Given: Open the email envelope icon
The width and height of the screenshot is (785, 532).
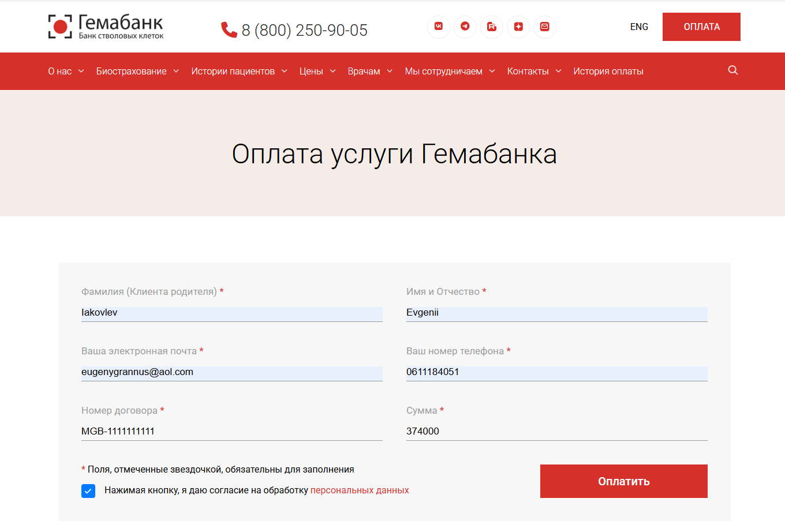Looking at the screenshot, I should tap(545, 27).
